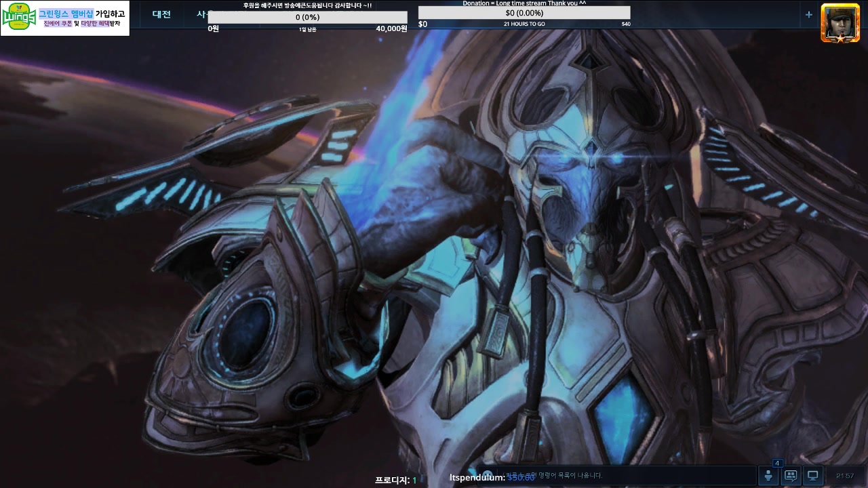868x488 pixels.
Task: Click the 21:57 clock text
Action: point(845,476)
